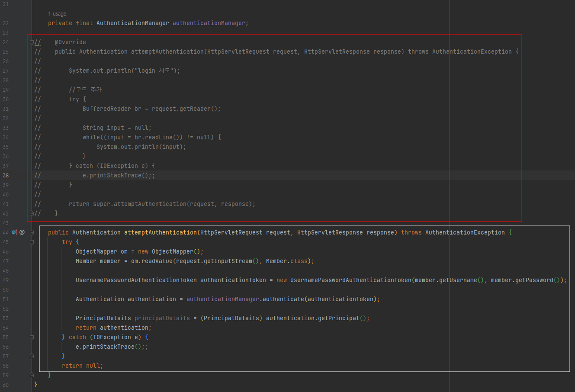The height and width of the screenshot is (392, 575).
Task: Click the fold end marker at line 57
Action: pyautogui.click(x=32, y=356)
